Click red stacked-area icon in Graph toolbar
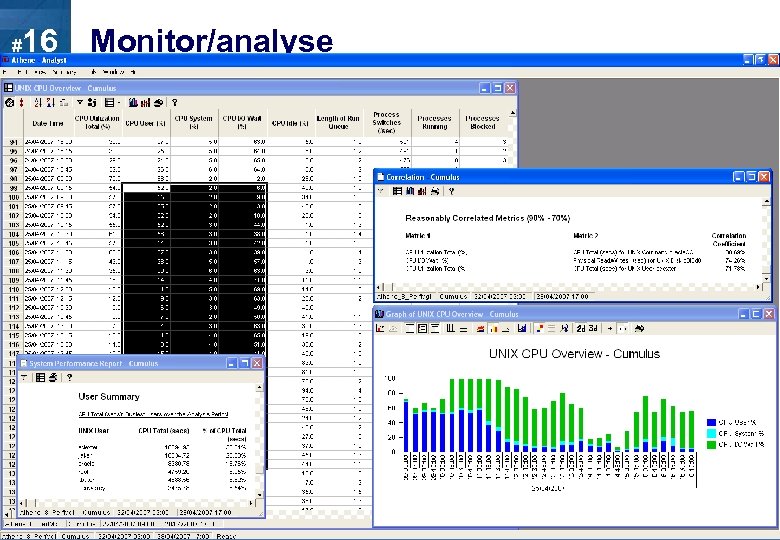780x540 pixels. pyautogui.click(x=481, y=328)
